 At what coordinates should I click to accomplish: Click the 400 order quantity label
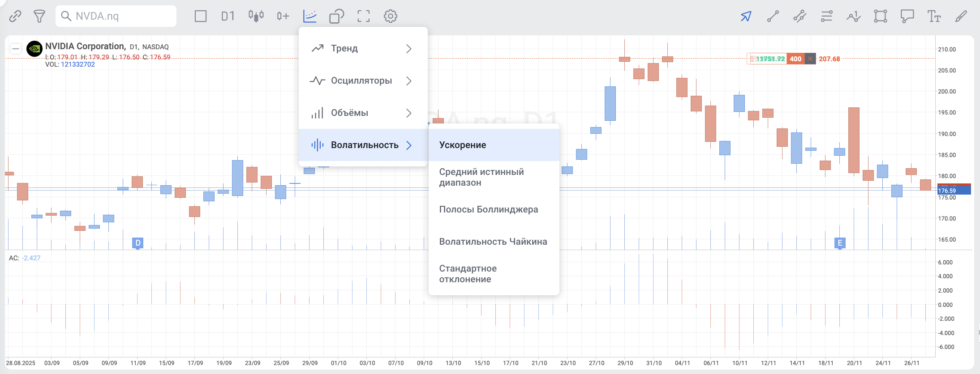(x=795, y=59)
